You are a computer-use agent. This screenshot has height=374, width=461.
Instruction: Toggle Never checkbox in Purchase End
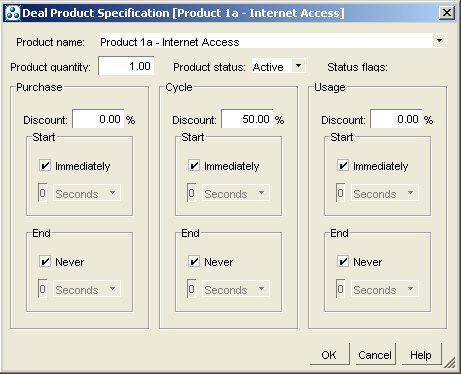click(45, 261)
